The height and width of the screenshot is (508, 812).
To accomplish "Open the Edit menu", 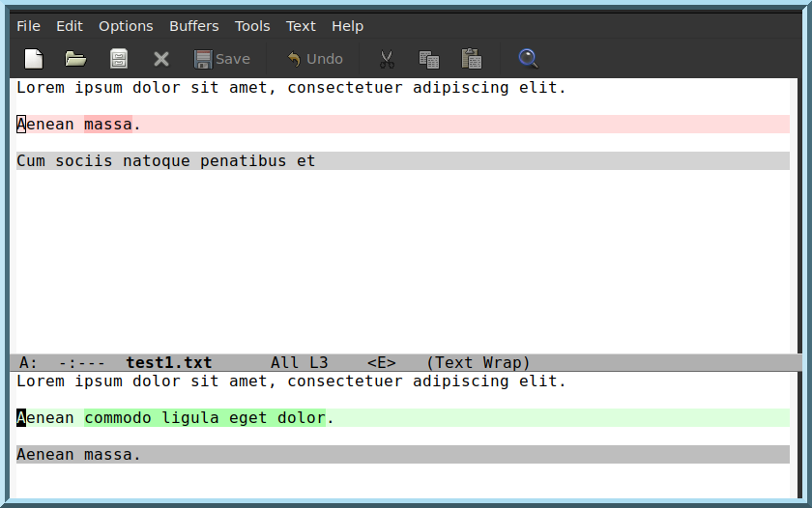I will pos(70,26).
